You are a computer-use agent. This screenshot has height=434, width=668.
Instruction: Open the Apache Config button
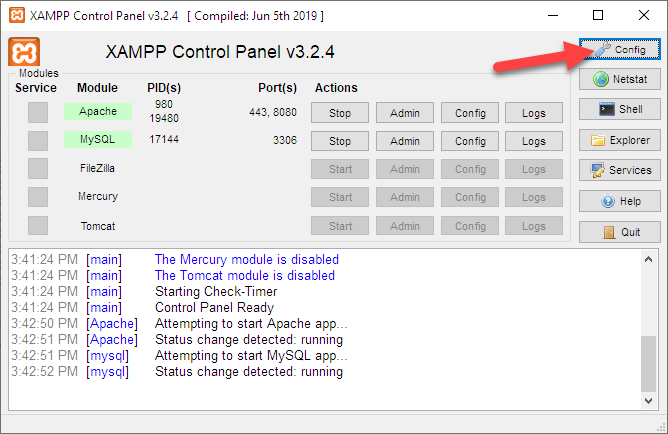coord(470,113)
